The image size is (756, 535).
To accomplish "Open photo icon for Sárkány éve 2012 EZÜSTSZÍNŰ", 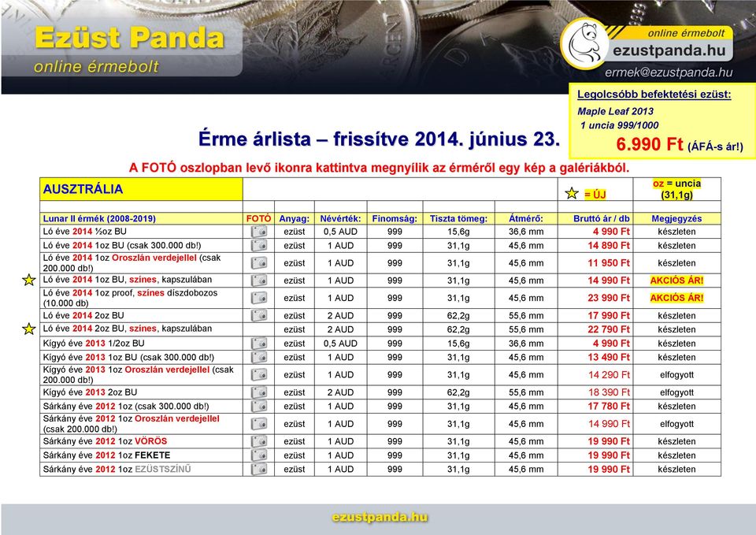I will click(x=259, y=469).
